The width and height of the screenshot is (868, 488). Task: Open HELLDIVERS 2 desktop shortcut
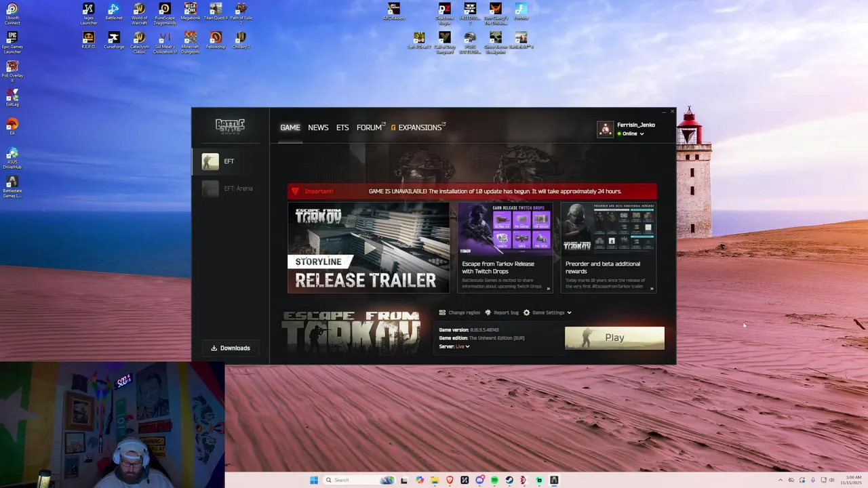point(470,14)
